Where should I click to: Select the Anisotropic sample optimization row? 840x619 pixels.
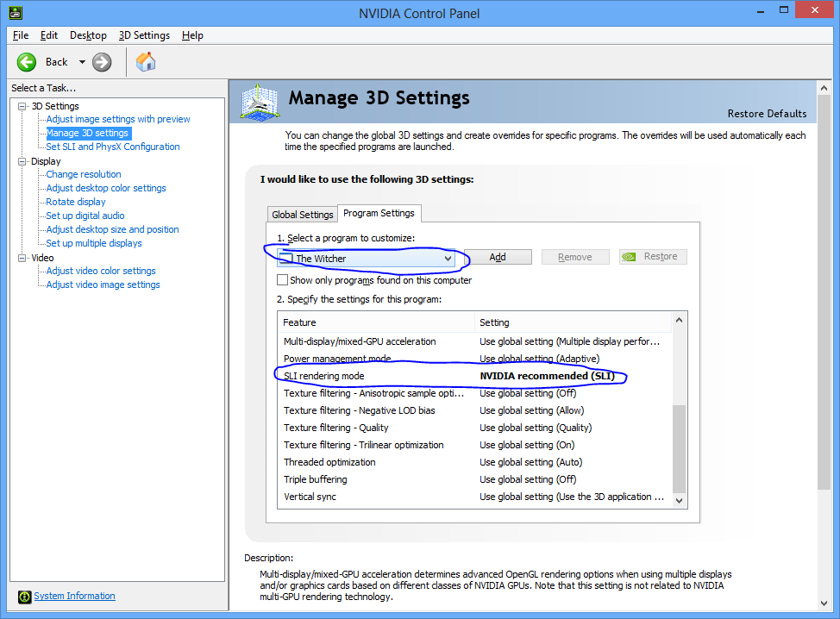coord(474,393)
